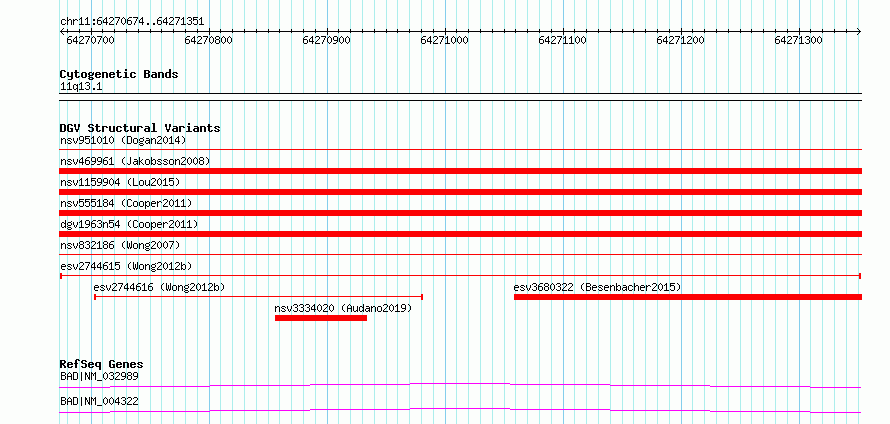Click ruler tick label 64270800
Image resolution: width=890 pixels, height=424 pixels.
(208, 40)
